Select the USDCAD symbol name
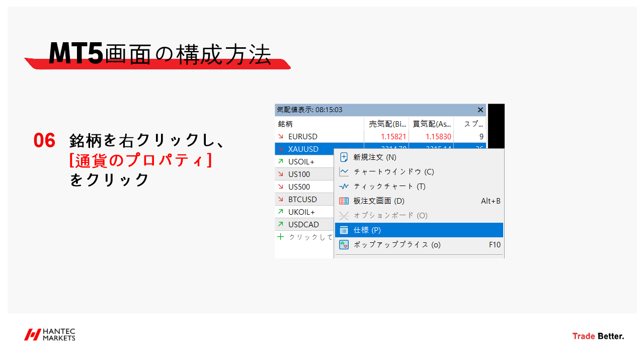 tap(303, 225)
